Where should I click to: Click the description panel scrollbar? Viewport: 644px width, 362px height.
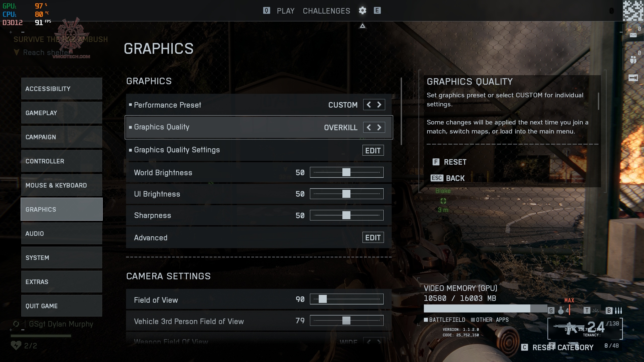pos(598,101)
